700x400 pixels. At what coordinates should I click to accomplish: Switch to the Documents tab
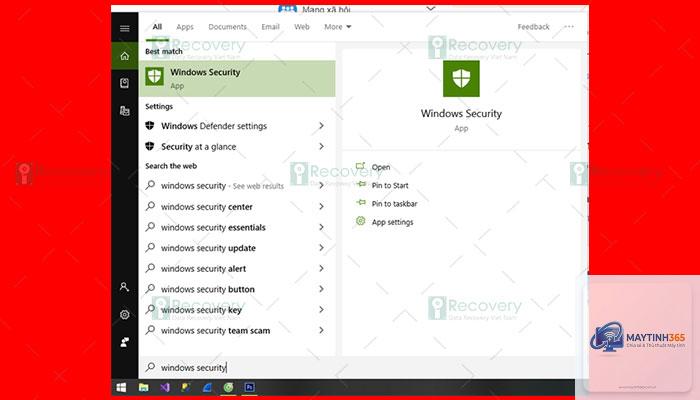click(x=227, y=27)
